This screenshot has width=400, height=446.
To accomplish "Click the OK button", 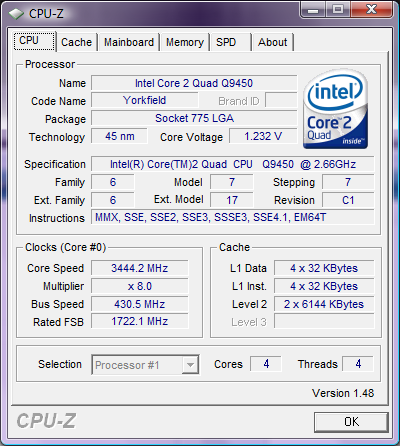I will (x=351, y=422).
